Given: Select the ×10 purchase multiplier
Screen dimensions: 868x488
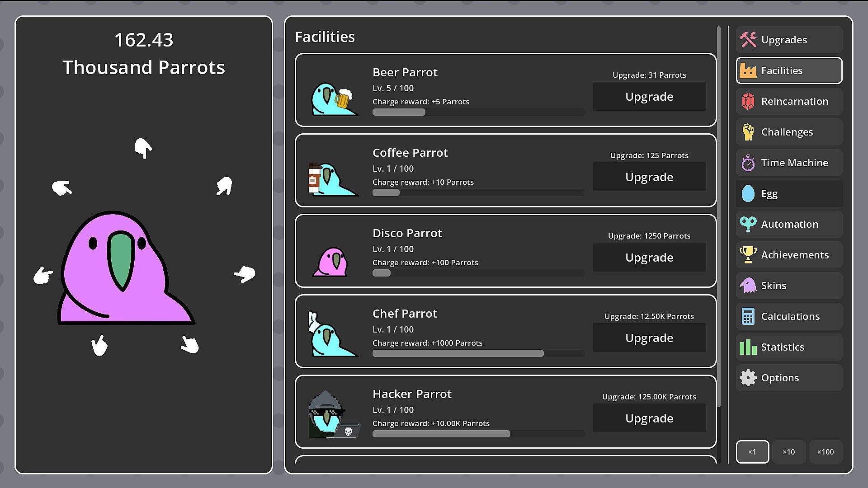Looking at the screenshot, I should click(x=789, y=452).
